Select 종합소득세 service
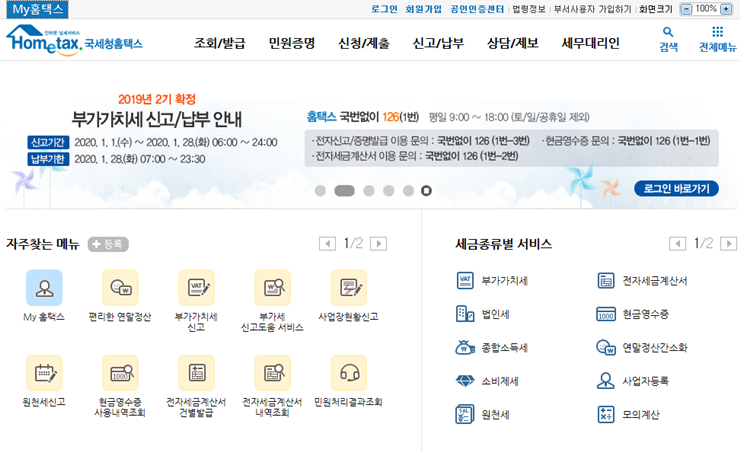Image resolution: width=740 pixels, height=452 pixels. click(492, 348)
